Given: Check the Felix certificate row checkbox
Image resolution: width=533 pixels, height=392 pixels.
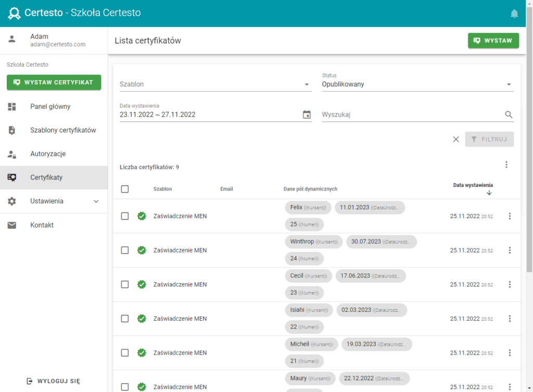Looking at the screenshot, I should coord(125,216).
